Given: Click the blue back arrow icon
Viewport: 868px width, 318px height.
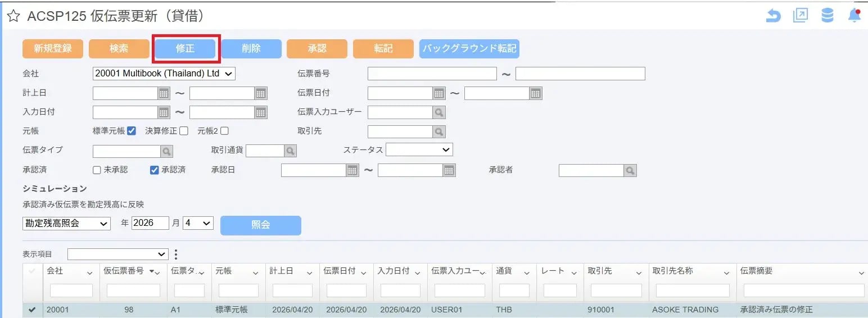Looking at the screenshot, I should click(774, 16).
